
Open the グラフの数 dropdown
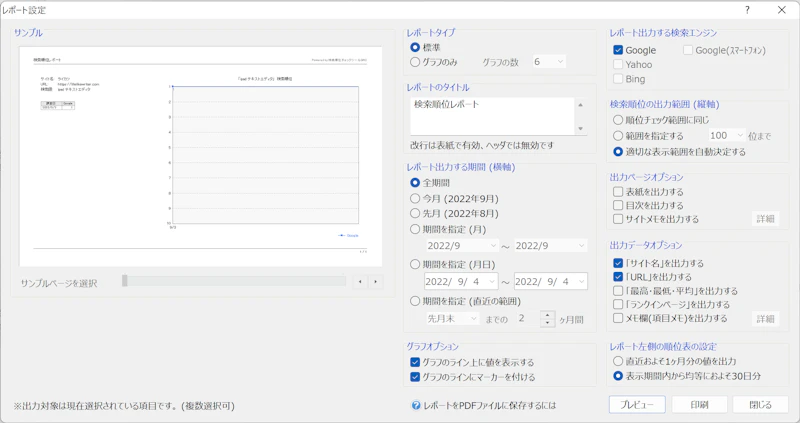(549, 62)
